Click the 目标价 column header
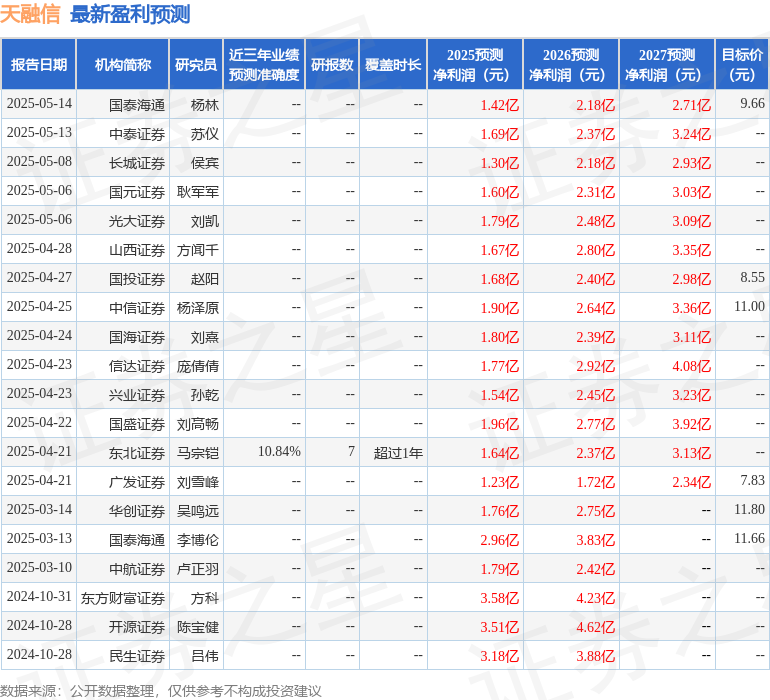This screenshot has width=770, height=700. tap(742, 64)
